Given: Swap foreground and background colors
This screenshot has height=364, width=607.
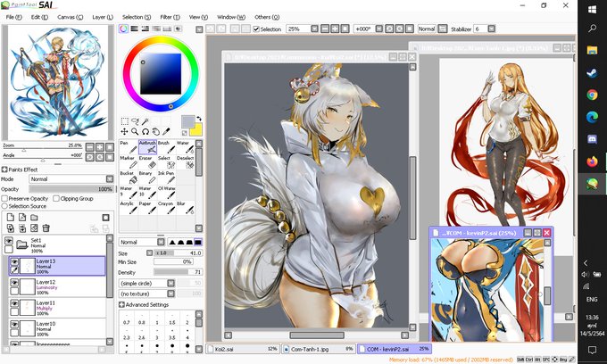Looking at the screenshot, I should 199,119.
